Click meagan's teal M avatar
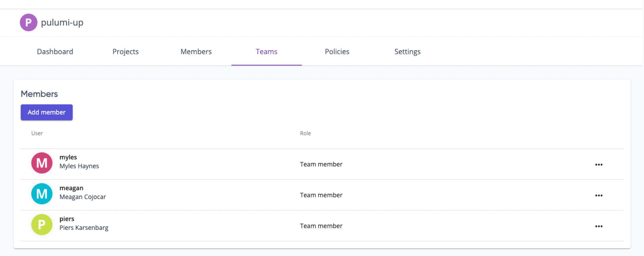The image size is (644, 256). [42, 194]
